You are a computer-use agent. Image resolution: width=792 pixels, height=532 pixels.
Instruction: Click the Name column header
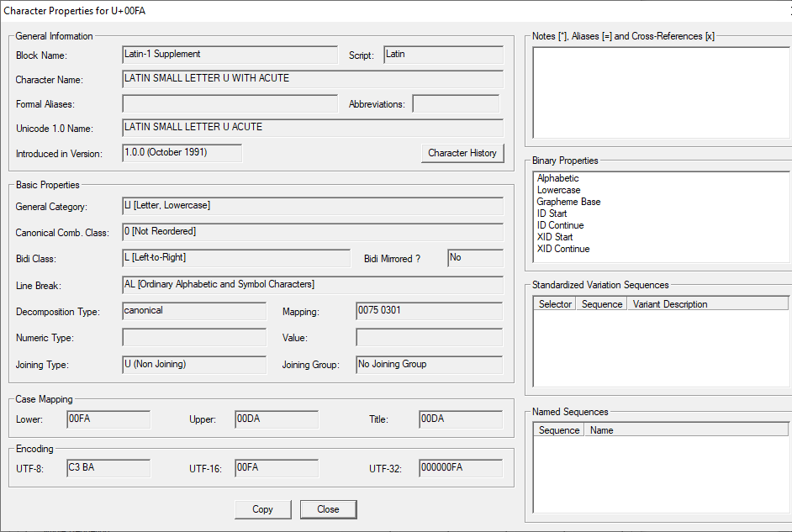(x=602, y=430)
